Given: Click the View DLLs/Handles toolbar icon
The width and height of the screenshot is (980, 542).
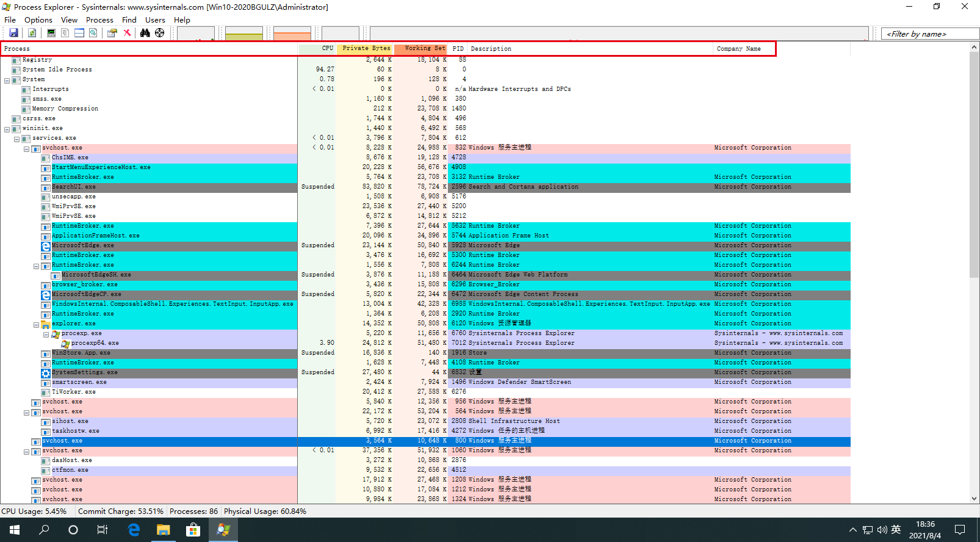Looking at the screenshot, I should (x=93, y=33).
